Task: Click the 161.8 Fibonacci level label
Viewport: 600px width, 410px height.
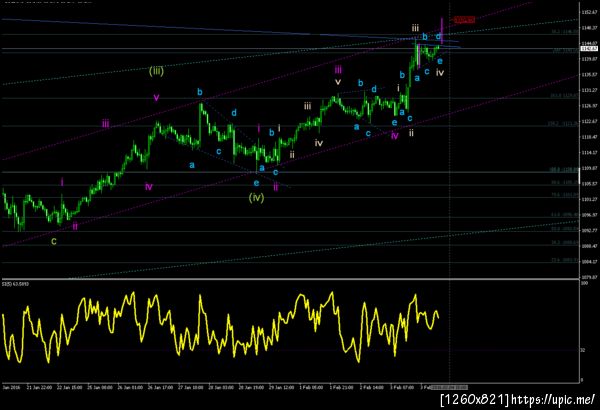Action: click(564, 96)
